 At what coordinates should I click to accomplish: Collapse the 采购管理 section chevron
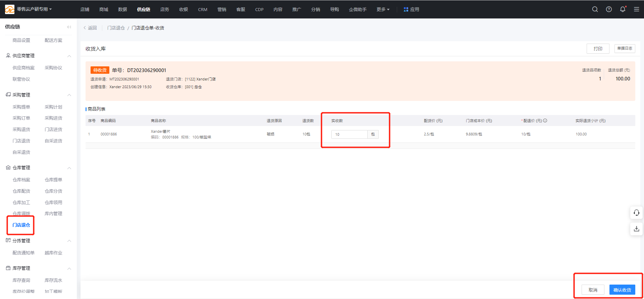coord(69,95)
